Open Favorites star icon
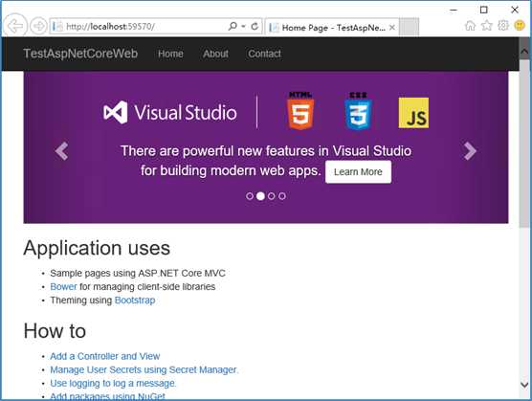 pyautogui.click(x=487, y=26)
